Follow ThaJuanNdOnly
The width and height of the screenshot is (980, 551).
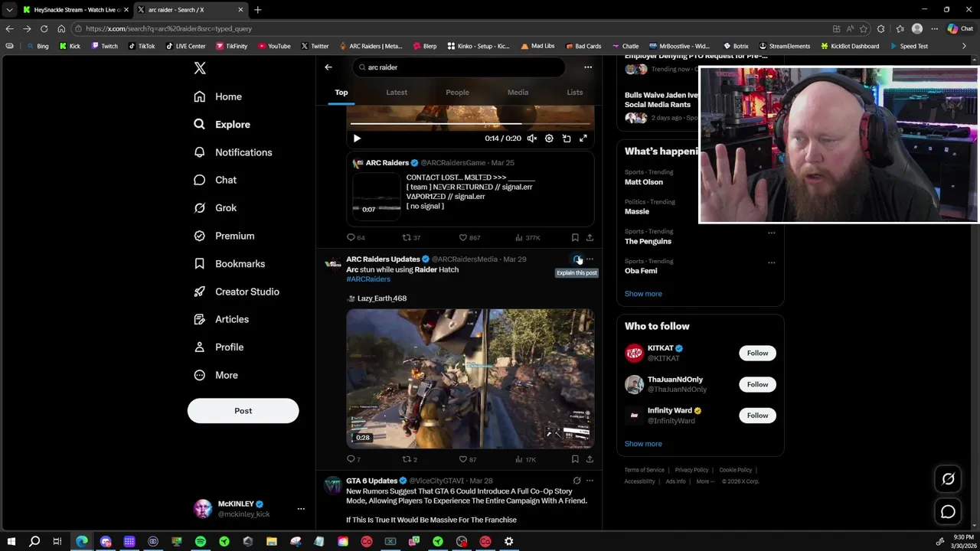757,385
